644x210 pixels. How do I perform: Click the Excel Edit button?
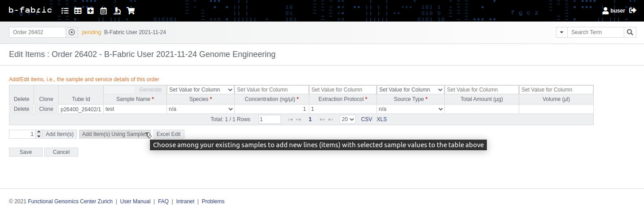[168, 134]
